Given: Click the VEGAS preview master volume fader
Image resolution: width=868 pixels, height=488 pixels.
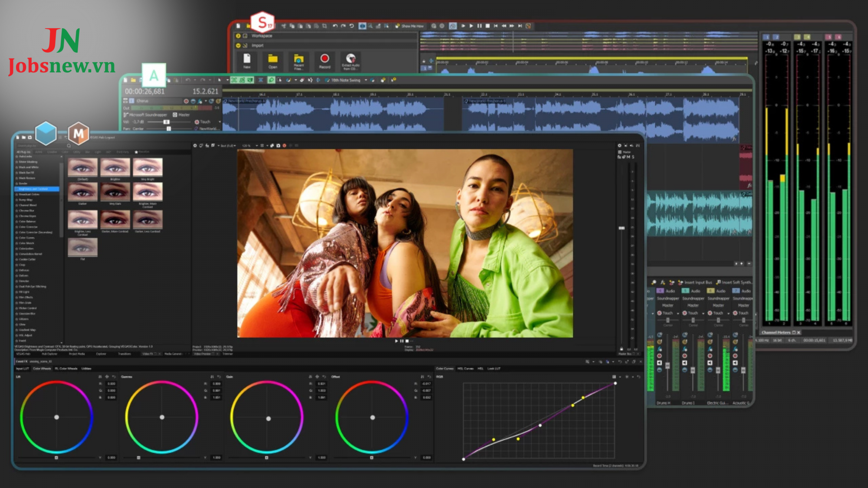Looking at the screenshot, I should click(621, 228).
